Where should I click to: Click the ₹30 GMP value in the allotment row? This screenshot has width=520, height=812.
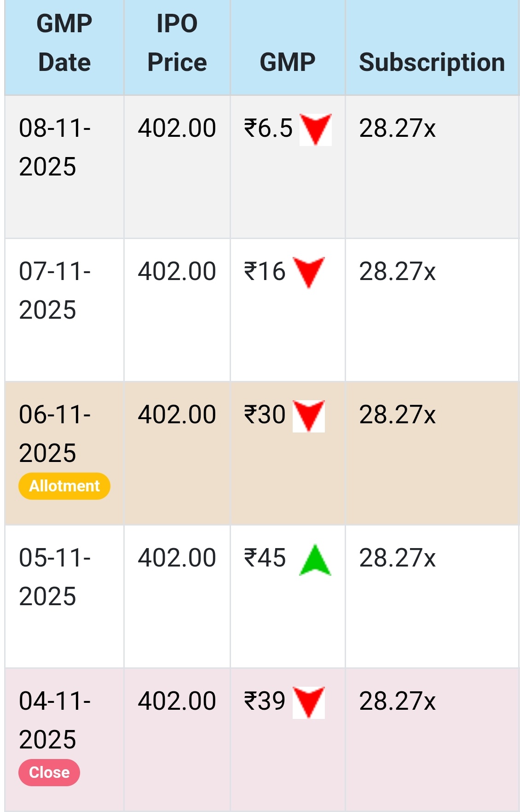point(265,415)
